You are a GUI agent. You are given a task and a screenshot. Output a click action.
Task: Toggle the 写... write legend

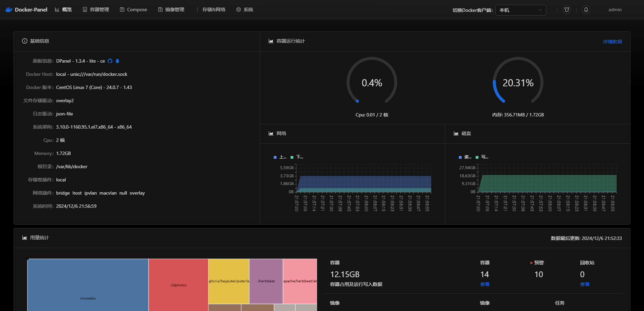[482, 157]
